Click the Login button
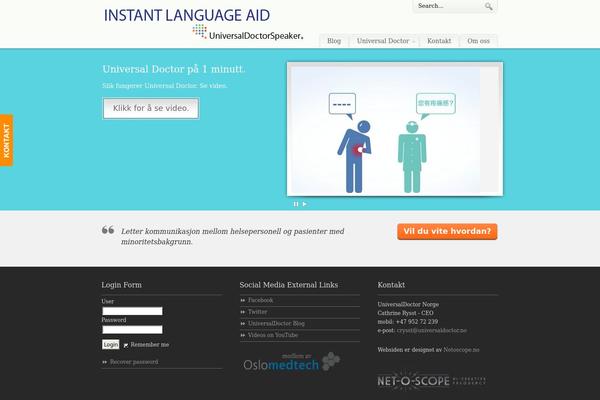The width and height of the screenshot is (600, 400). point(111,344)
